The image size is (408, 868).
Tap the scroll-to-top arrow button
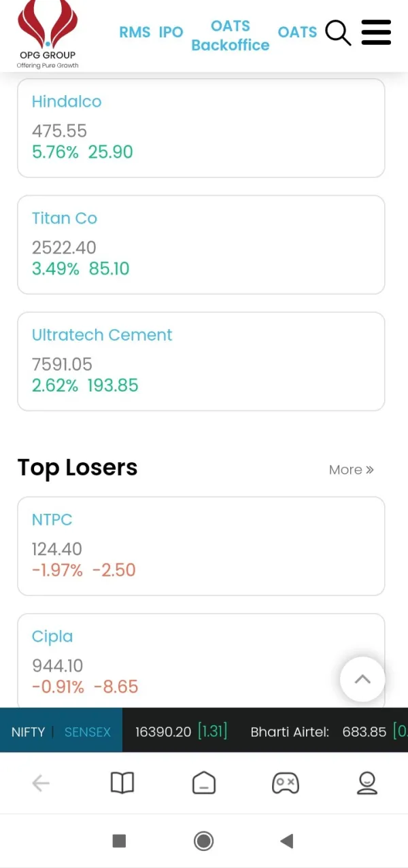click(x=362, y=679)
